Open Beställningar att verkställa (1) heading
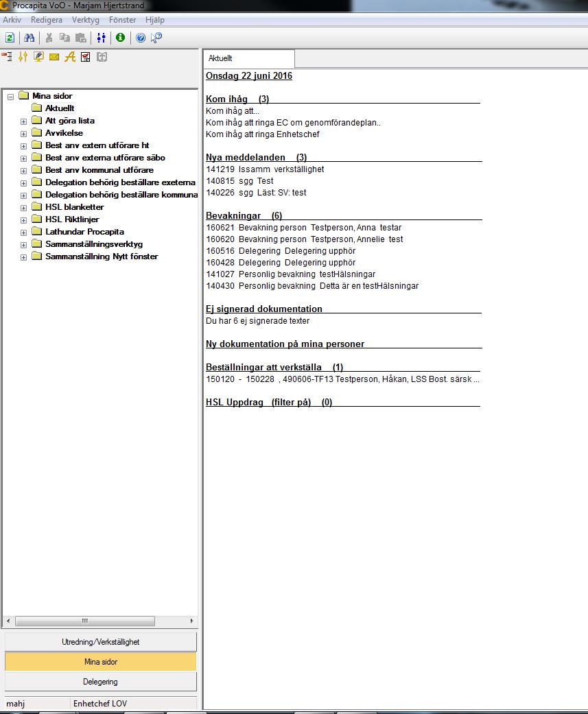This screenshot has height=714, width=588. pyautogui.click(x=274, y=367)
